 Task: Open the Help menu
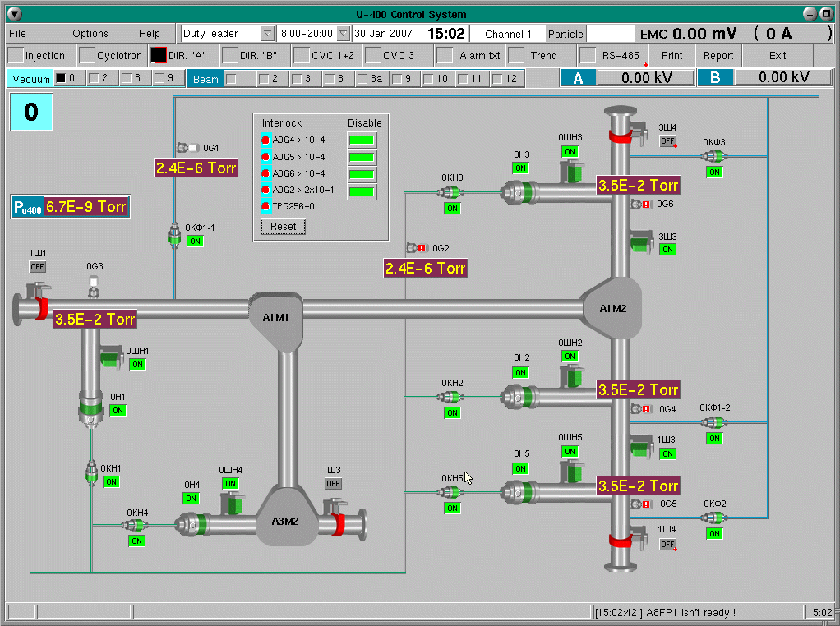point(150,34)
